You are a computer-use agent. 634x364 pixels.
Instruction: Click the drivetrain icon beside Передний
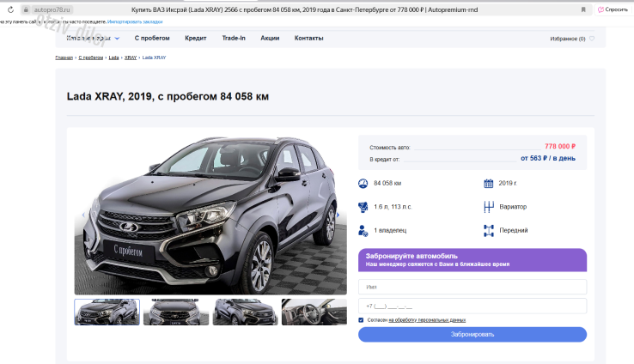coord(489,231)
